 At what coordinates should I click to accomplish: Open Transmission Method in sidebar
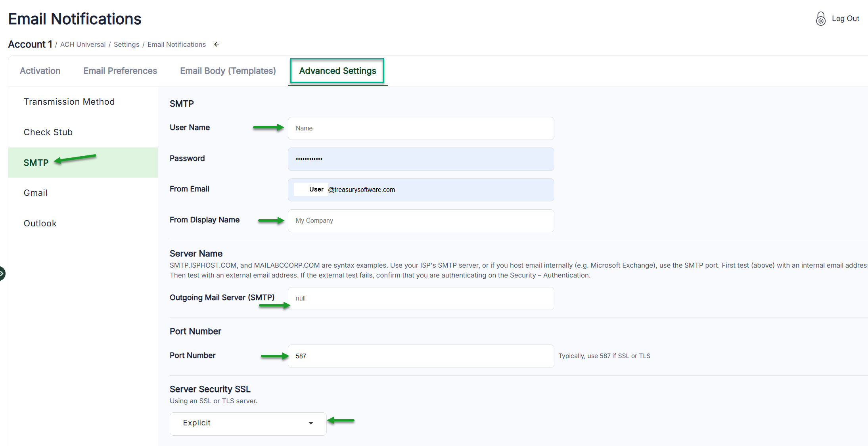tap(69, 102)
